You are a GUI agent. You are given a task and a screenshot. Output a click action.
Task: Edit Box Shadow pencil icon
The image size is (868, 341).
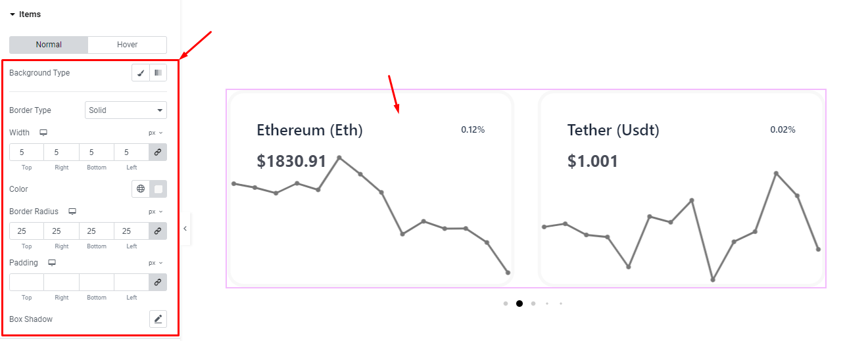click(x=158, y=319)
